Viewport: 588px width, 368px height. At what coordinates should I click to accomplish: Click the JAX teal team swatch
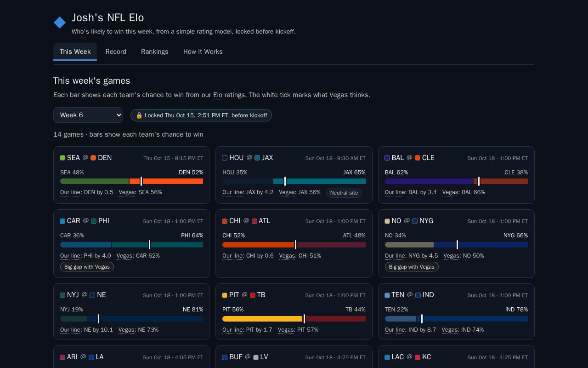(x=257, y=158)
